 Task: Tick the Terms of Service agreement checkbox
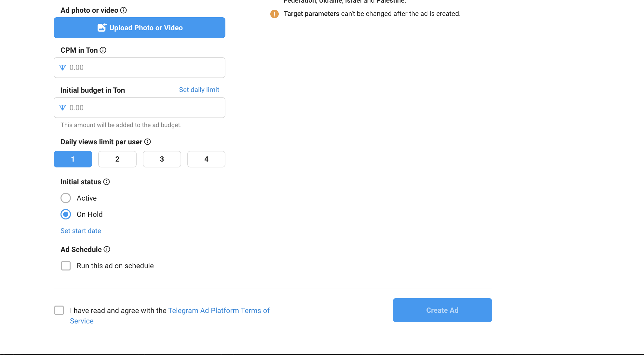59,310
